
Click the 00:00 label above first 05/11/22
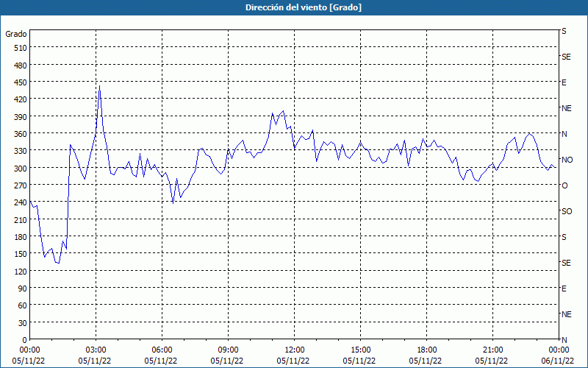[x=29, y=350]
